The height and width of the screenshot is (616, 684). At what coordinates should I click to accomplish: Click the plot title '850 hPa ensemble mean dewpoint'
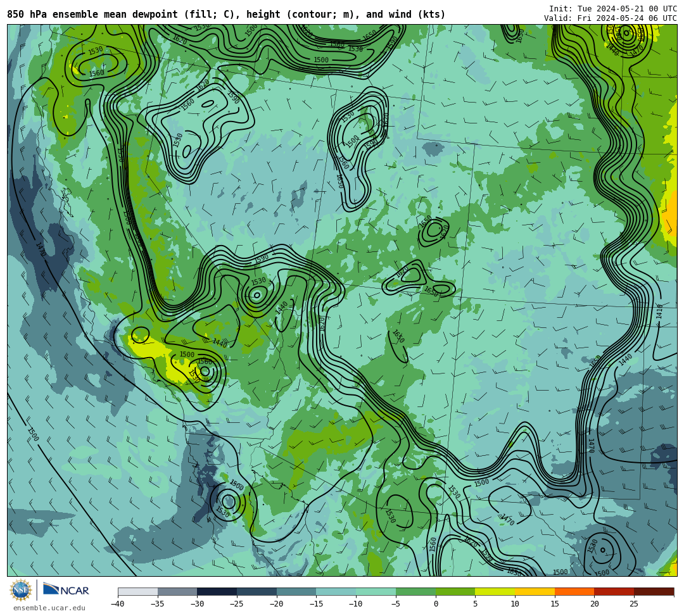click(92, 15)
